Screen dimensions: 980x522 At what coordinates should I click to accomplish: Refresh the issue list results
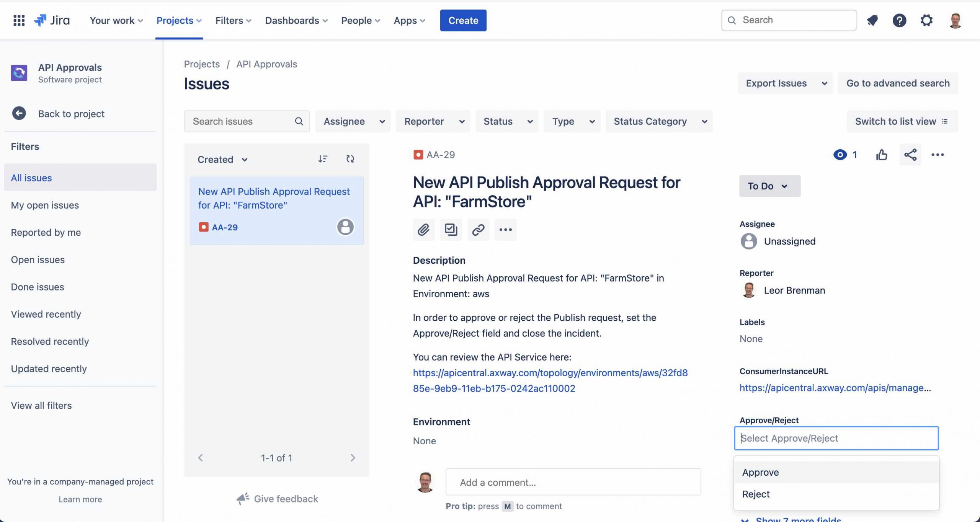(350, 159)
